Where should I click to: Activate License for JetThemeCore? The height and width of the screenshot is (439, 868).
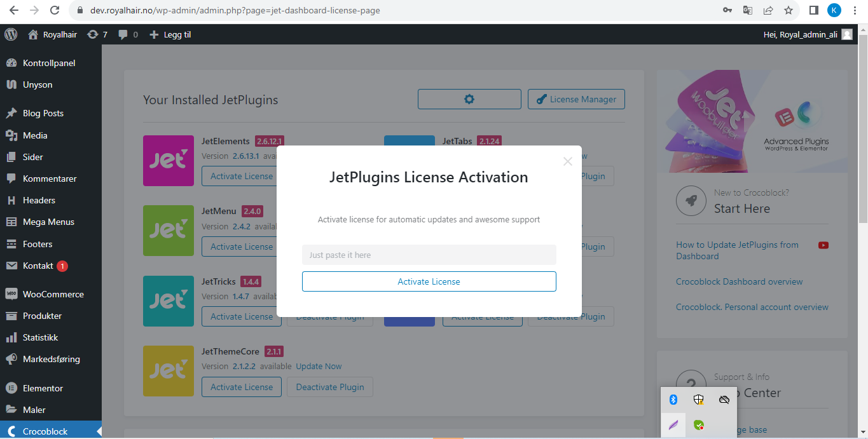242,387
